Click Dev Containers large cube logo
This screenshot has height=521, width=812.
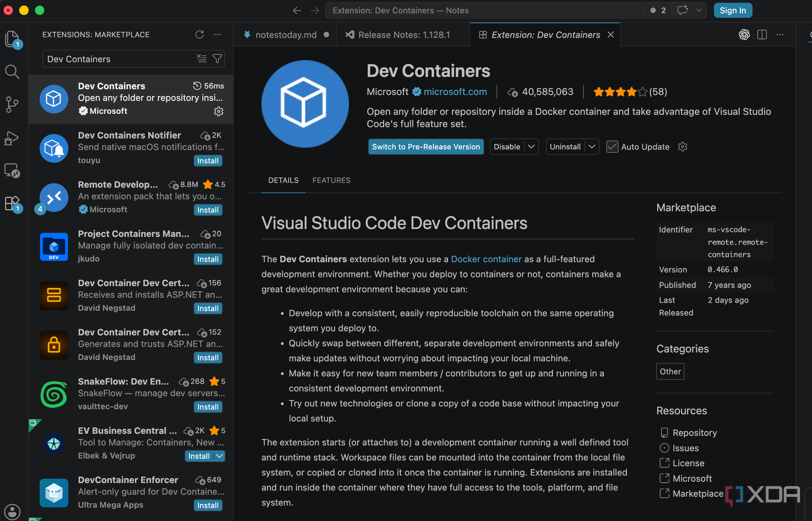coord(305,104)
